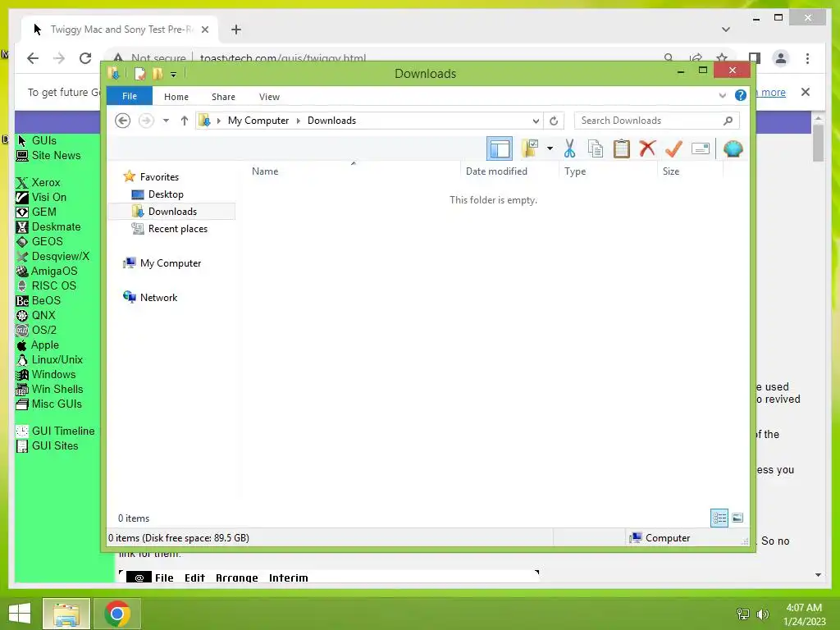840x630 pixels.
Task: Open File Explorer from taskbar
Action: point(66,614)
